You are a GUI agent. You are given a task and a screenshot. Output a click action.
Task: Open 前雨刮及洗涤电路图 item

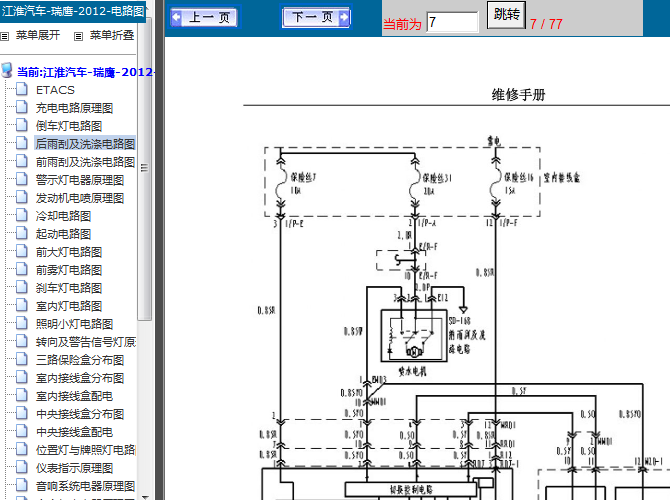pos(85,162)
